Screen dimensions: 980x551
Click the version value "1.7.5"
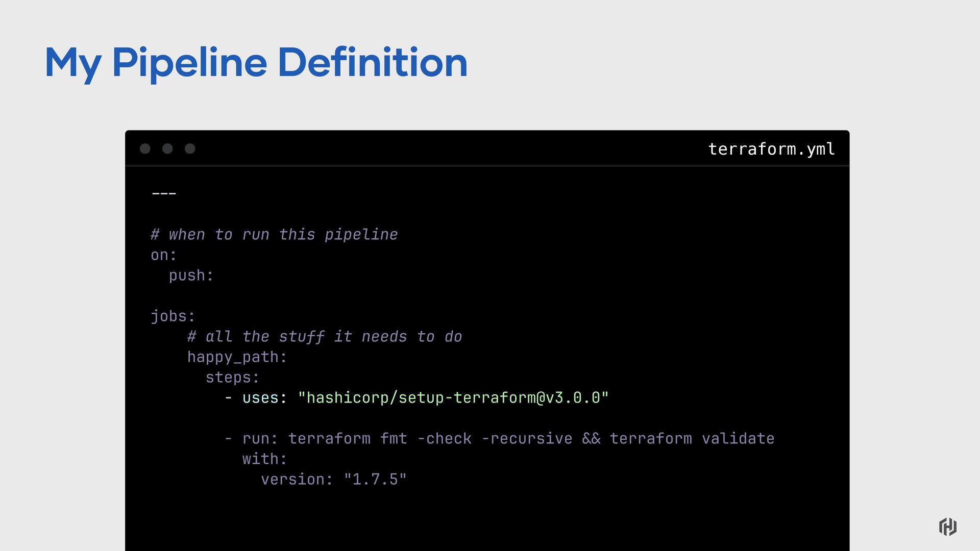tap(375, 480)
